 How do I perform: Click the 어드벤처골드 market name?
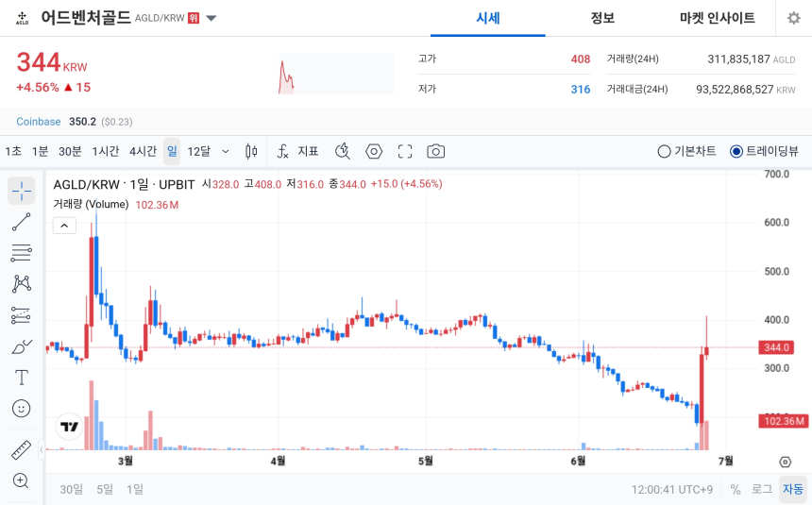pyautogui.click(x=86, y=18)
